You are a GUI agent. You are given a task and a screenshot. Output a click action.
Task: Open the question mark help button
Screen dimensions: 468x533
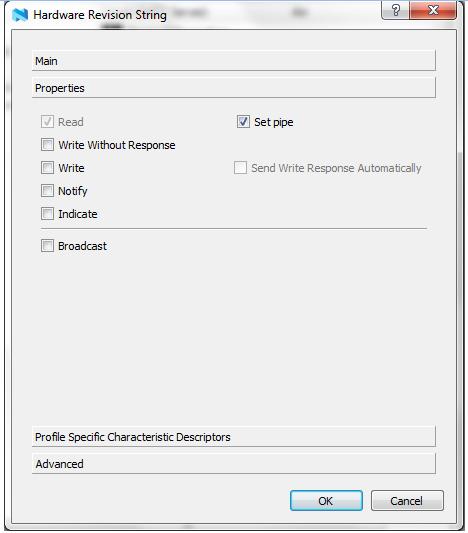pyautogui.click(x=396, y=10)
